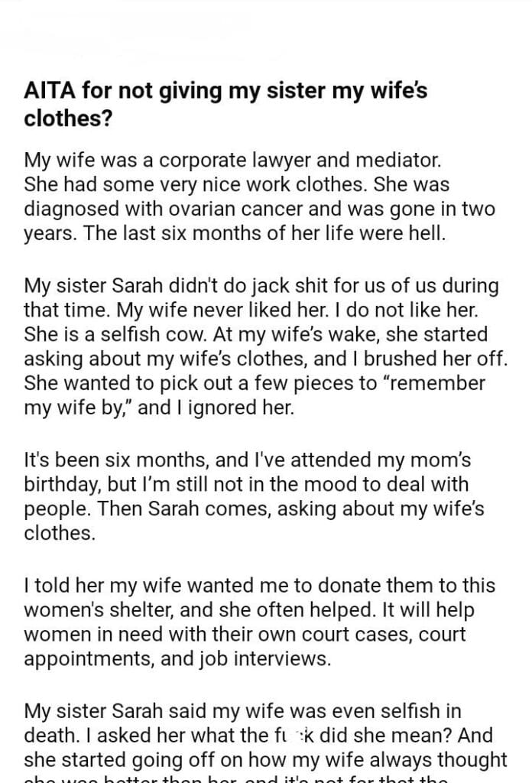Click the text "and I ignored her."
The width and height of the screenshot is (532, 783).
tap(216, 408)
